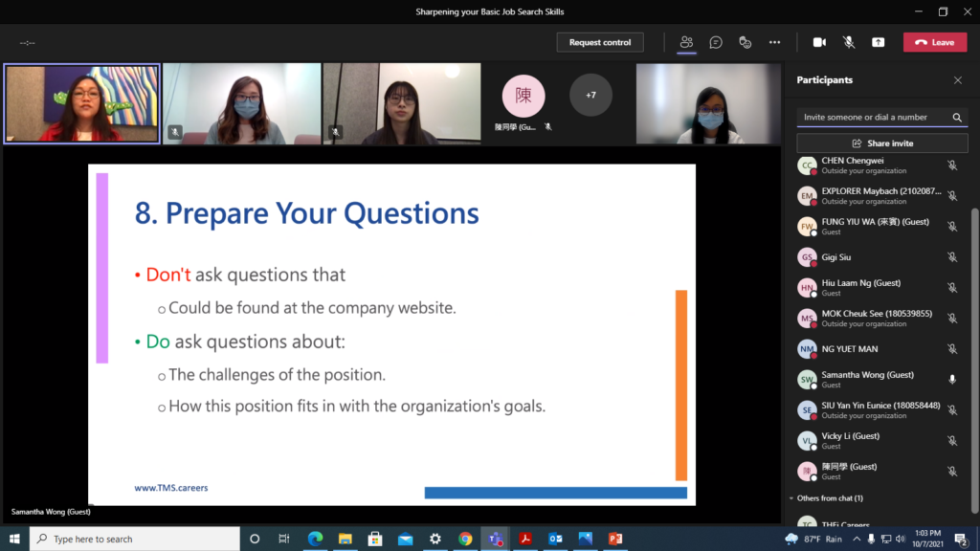The image size is (980, 551).
Task: Select participant MOK Cheuk See name
Action: click(877, 314)
